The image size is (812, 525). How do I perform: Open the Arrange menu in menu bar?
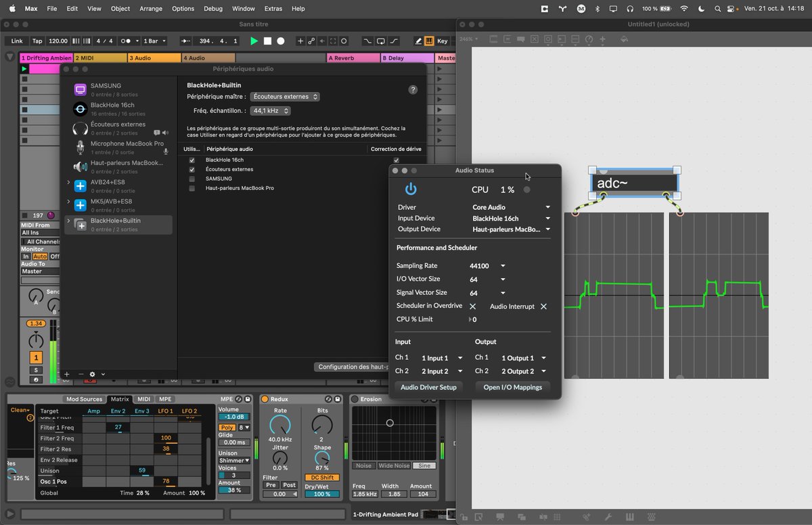pos(151,9)
